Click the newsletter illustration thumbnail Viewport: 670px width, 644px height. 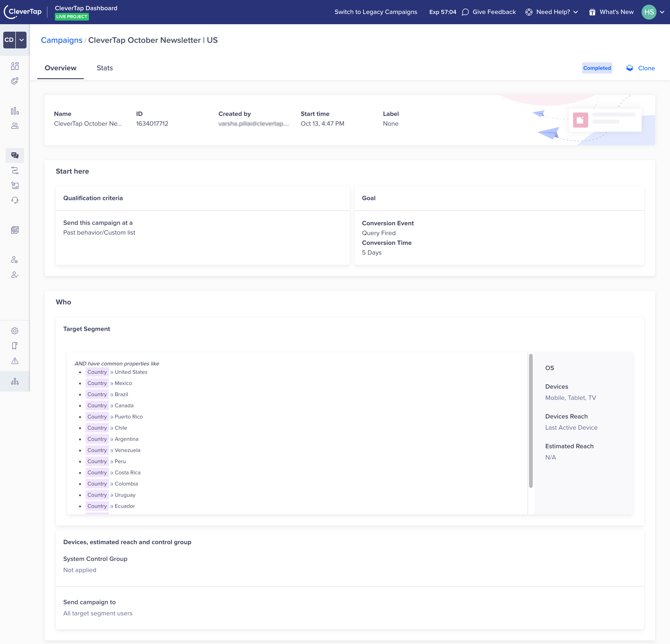(x=605, y=120)
